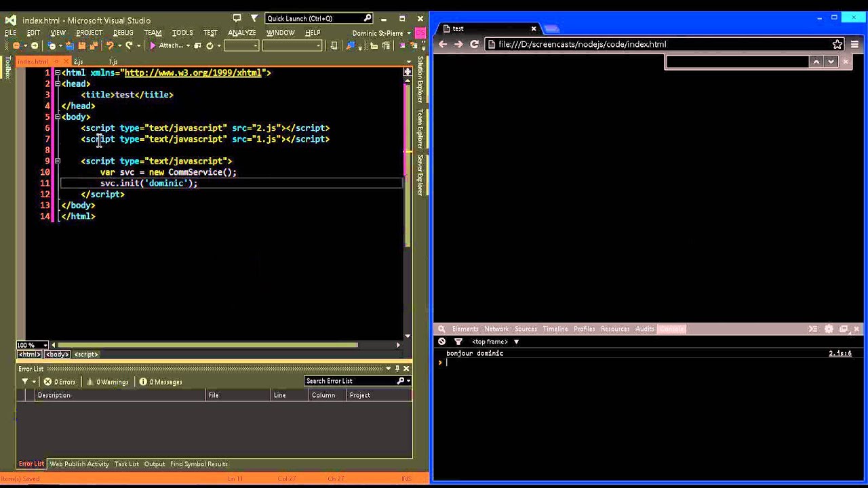
Task: Close the Error List panel
Action: pyautogui.click(x=406, y=369)
